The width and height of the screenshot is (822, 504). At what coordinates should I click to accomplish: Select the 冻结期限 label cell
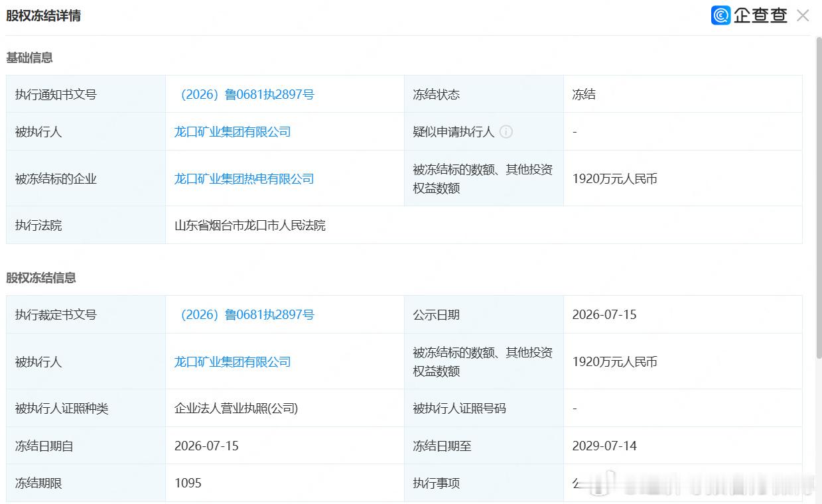point(86,483)
